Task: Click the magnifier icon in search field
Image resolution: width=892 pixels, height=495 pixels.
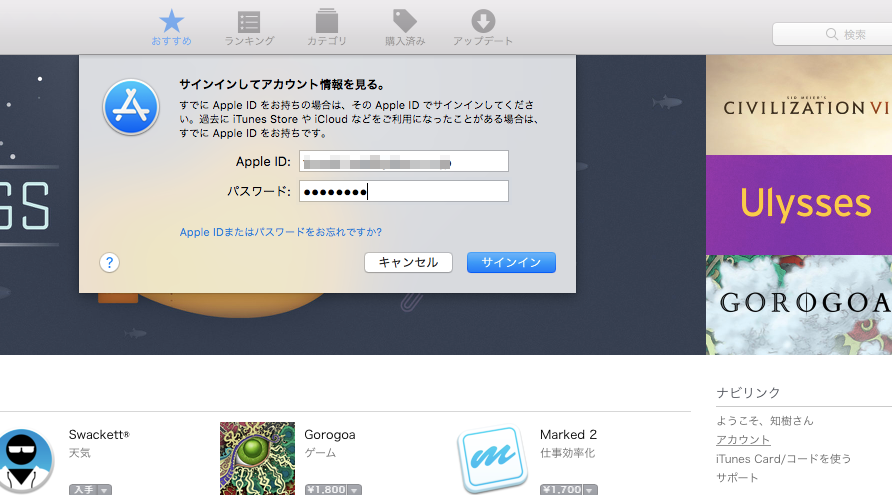Action: point(832,34)
